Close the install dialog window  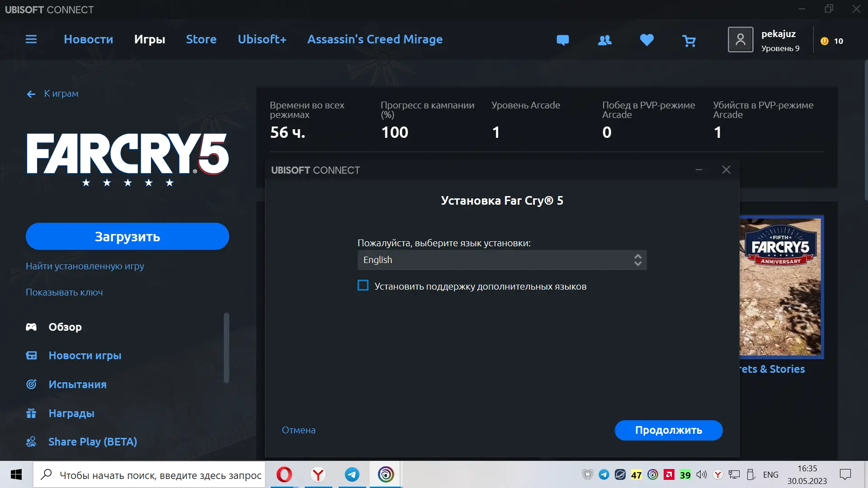726,169
